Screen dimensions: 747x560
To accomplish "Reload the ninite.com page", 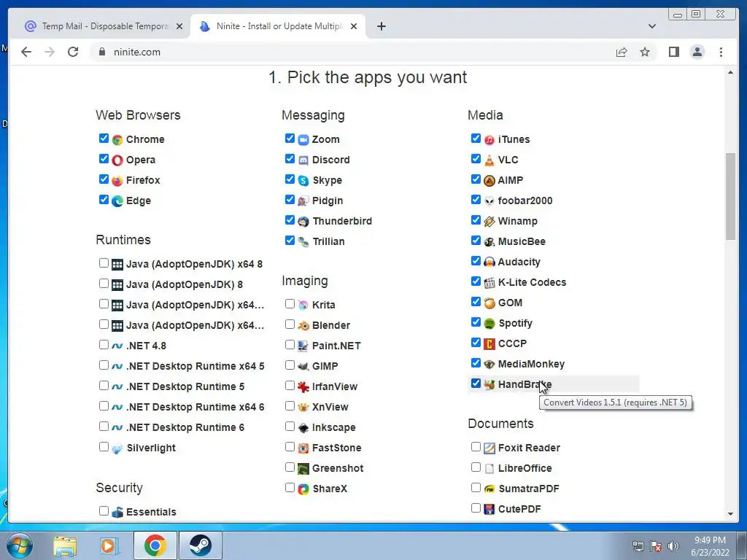I will 73,52.
